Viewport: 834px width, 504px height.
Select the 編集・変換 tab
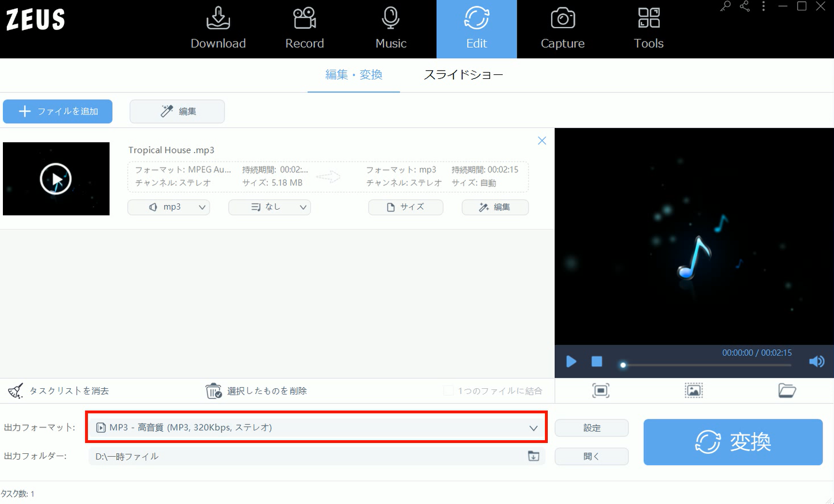click(354, 75)
